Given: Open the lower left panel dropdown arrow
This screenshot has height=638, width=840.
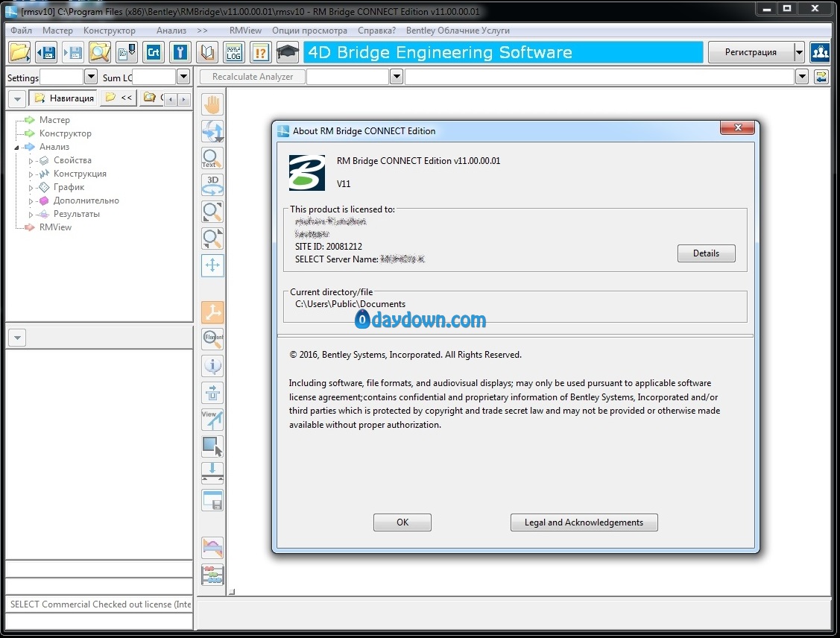Looking at the screenshot, I should click(18, 338).
